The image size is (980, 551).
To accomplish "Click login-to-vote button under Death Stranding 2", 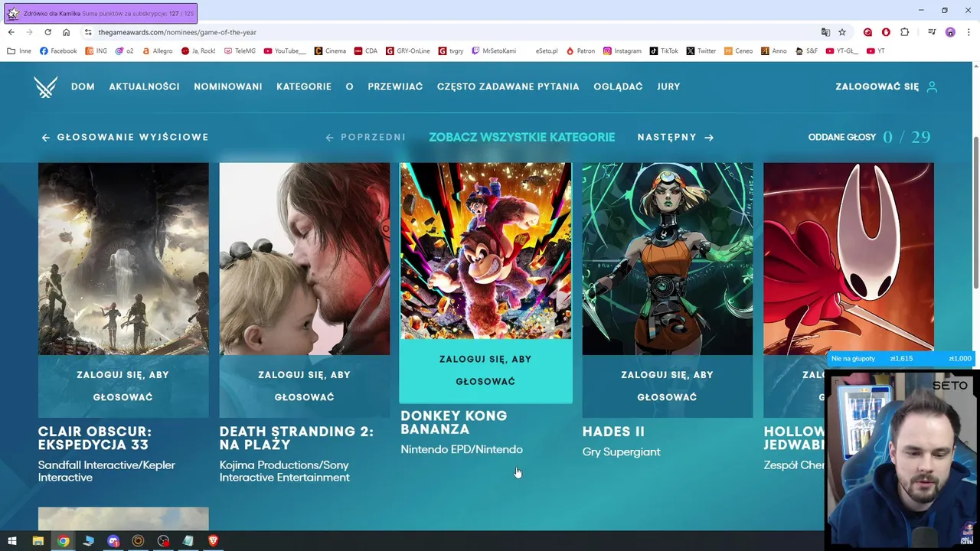I will click(x=305, y=386).
